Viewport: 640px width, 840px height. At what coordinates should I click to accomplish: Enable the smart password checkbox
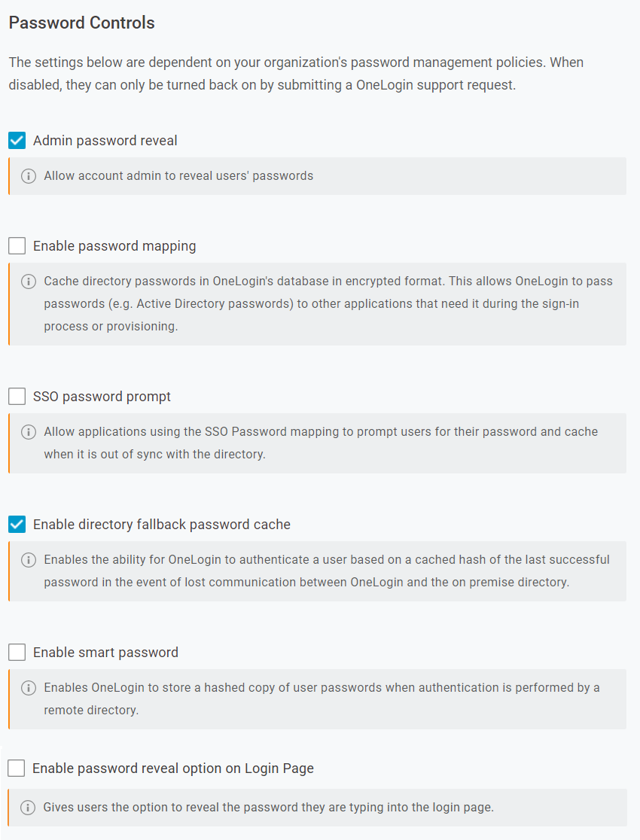(17, 653)
